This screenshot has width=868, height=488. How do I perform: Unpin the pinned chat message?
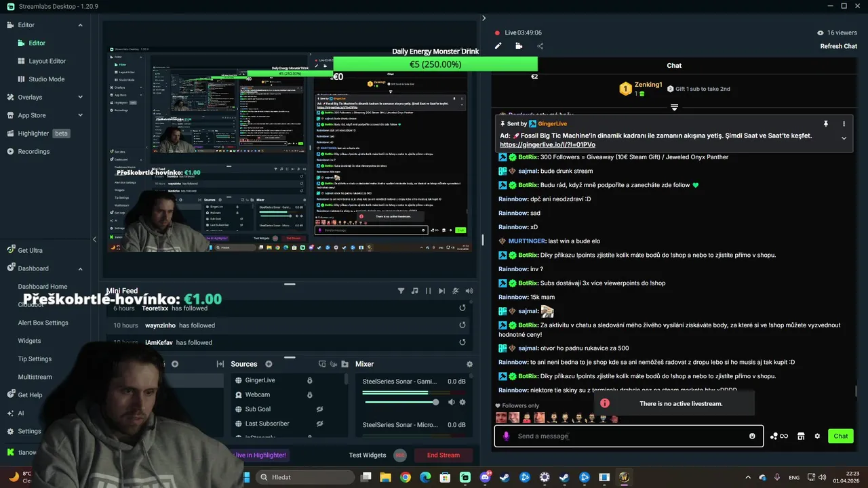(x=826, y=124)
